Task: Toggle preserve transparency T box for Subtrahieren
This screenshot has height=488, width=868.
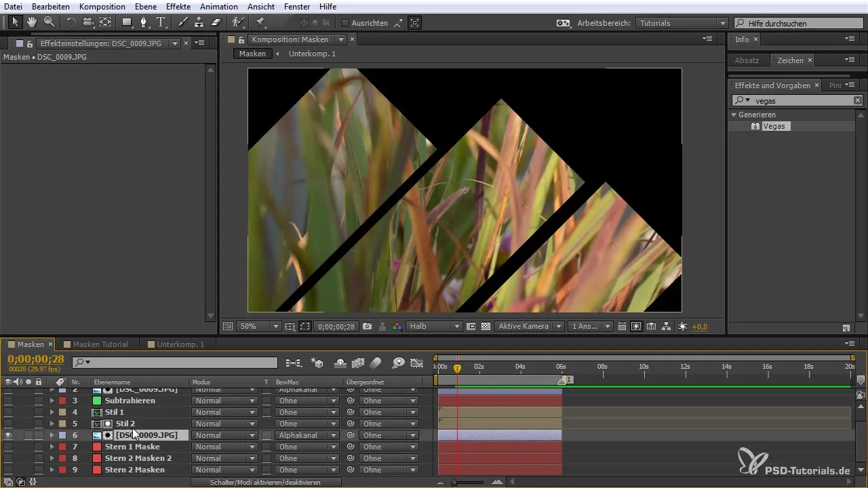Action: 267,401
